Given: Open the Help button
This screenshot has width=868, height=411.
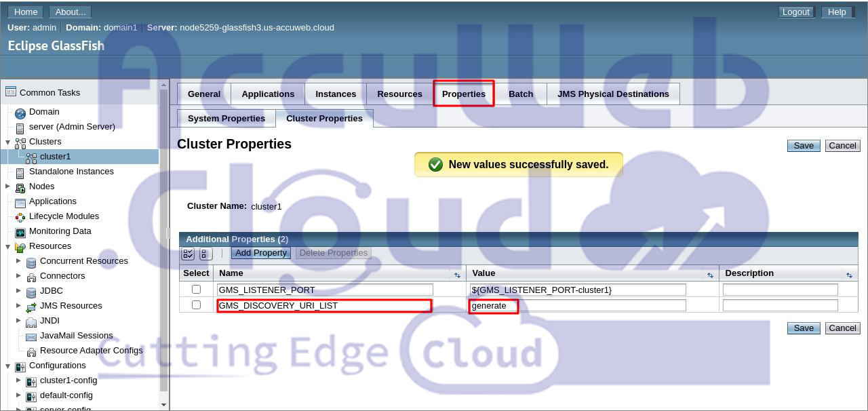Looking at the screenshot, I should 837,12.
